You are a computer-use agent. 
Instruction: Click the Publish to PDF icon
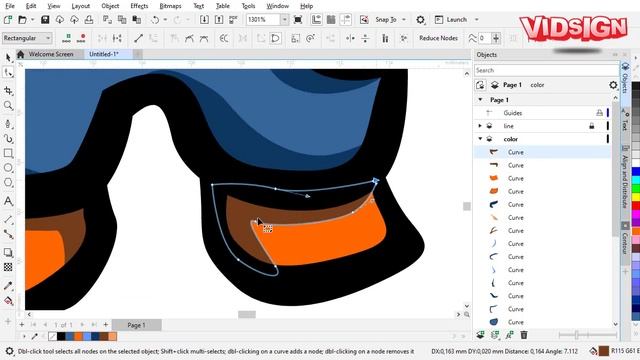coord(233,20)
